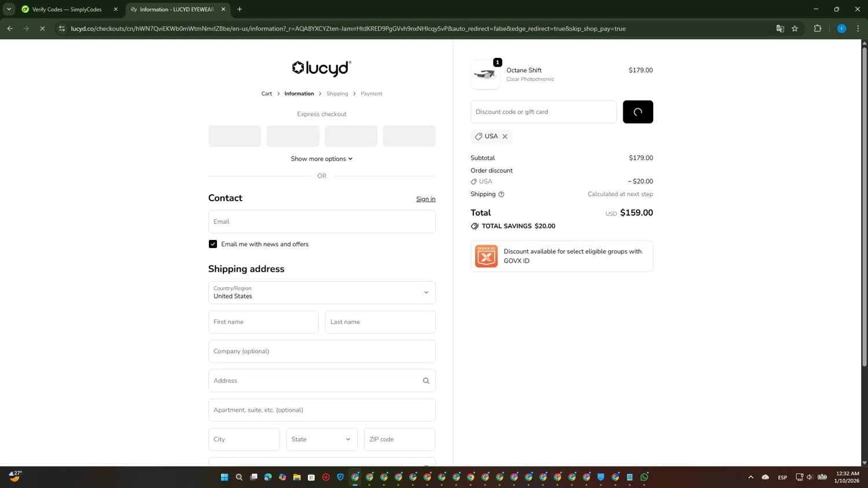Open the network status tray icon
This screenshot has width=868, height=488.
pyautogui.click(x=799, y=477)
